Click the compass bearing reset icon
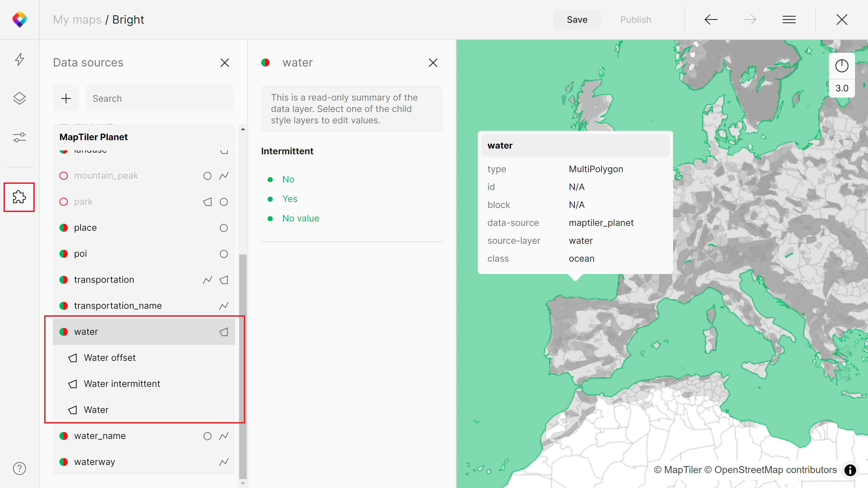 [841, 66]
